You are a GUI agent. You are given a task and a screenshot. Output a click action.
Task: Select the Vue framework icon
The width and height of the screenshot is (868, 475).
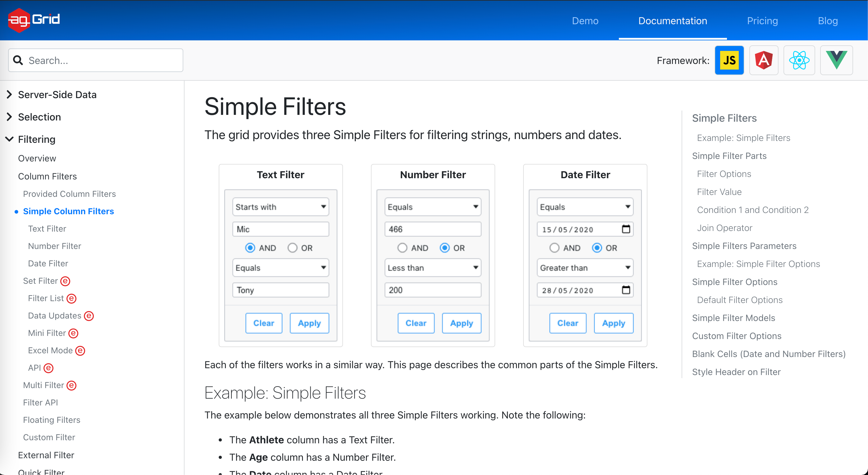(836, 60)
